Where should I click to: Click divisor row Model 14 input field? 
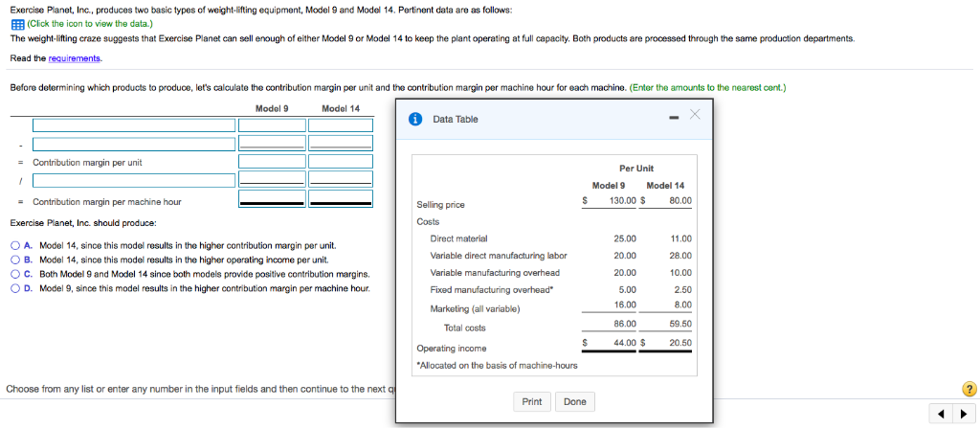tap(341, 180)
